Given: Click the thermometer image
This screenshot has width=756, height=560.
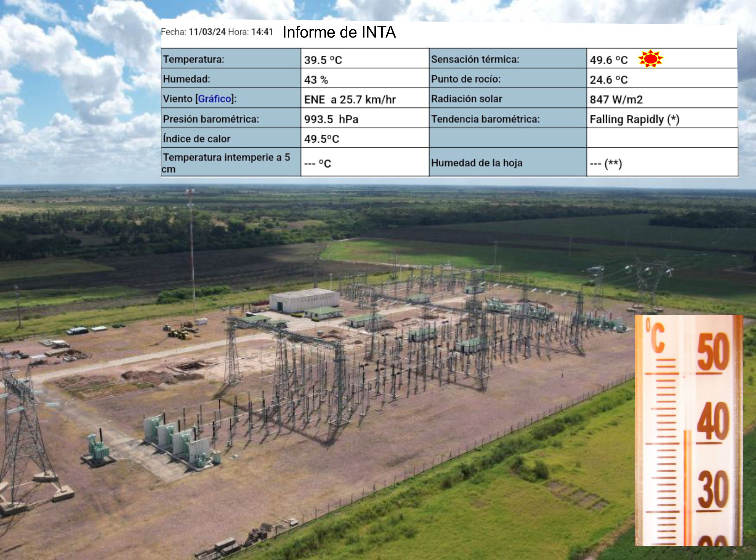Looking at the screenshot, I should pos(689,430).
